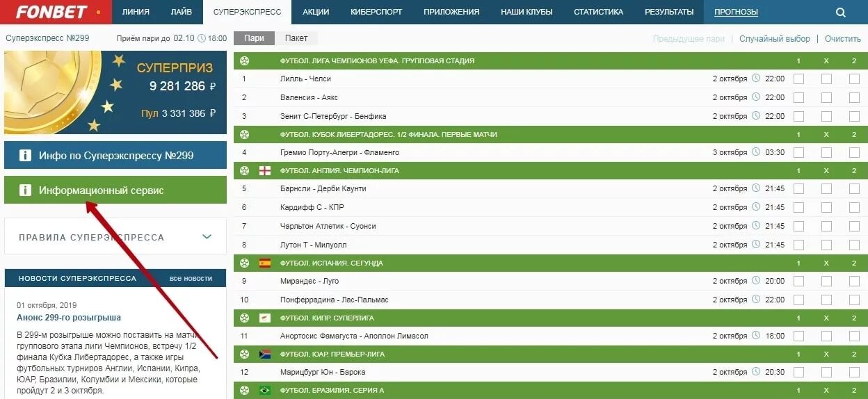
Task: Open the search magnifier icon
Action: pyautogui.click(x=840, y=13)
